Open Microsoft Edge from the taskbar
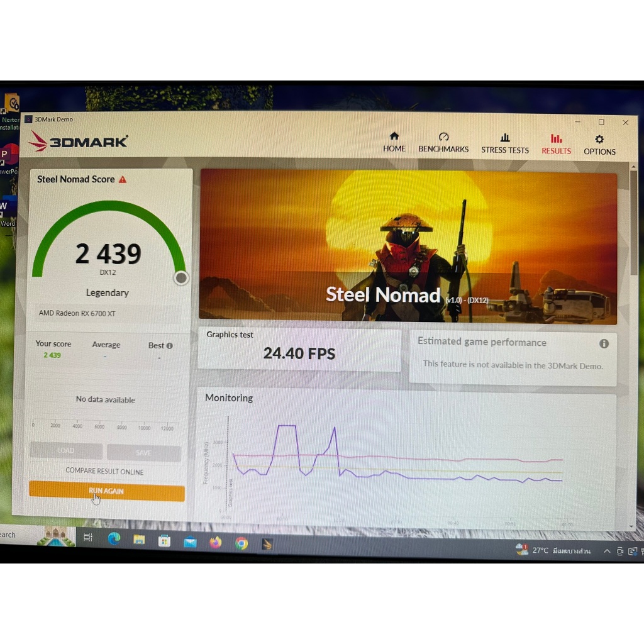This screenshot has height=644, width=644. 114,539
